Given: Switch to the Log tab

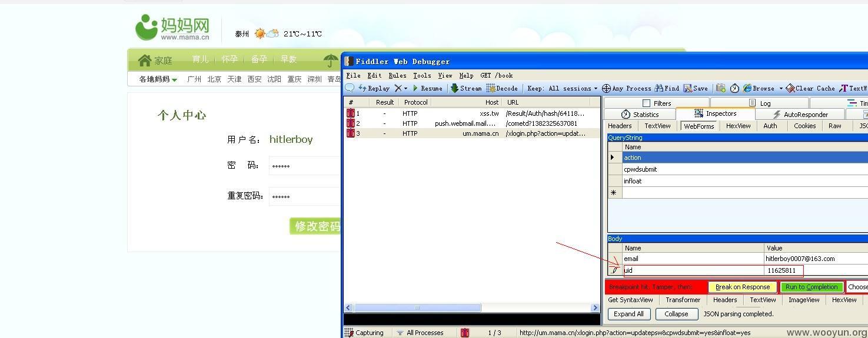Looking at the screenshot, I should 759,103.
